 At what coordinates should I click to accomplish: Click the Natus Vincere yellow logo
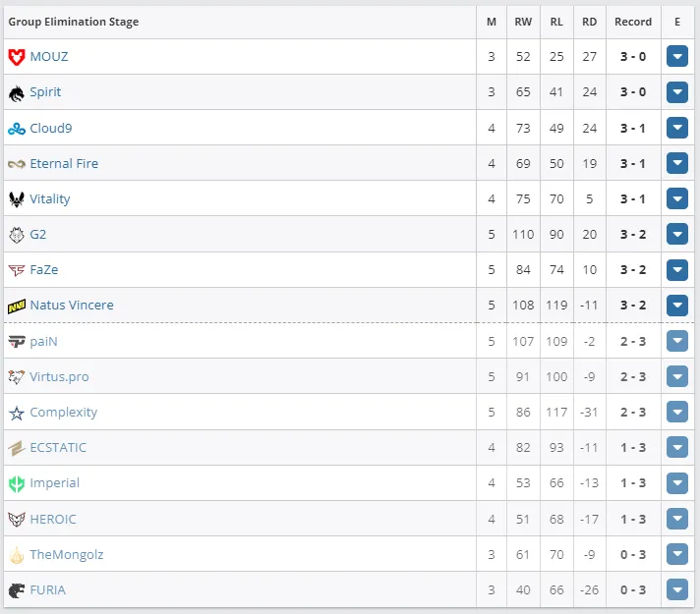tap(17, 307)
